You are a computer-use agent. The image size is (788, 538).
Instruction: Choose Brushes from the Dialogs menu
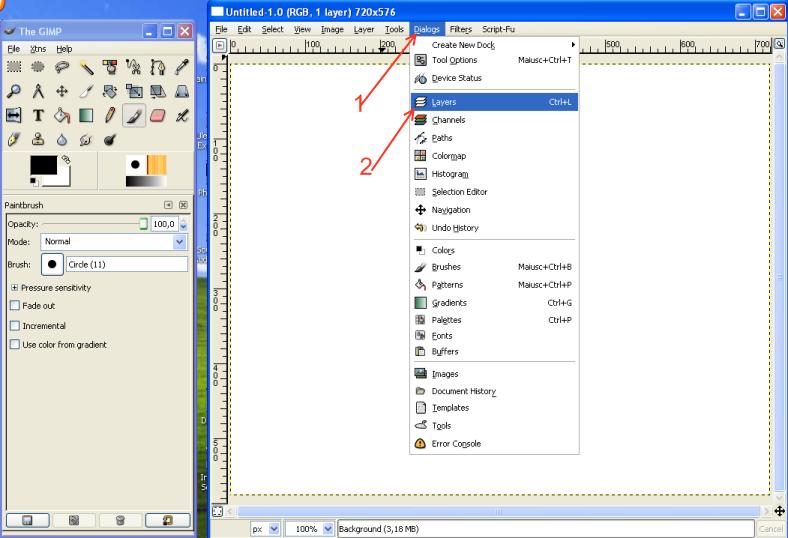click(x=495, y=267)
